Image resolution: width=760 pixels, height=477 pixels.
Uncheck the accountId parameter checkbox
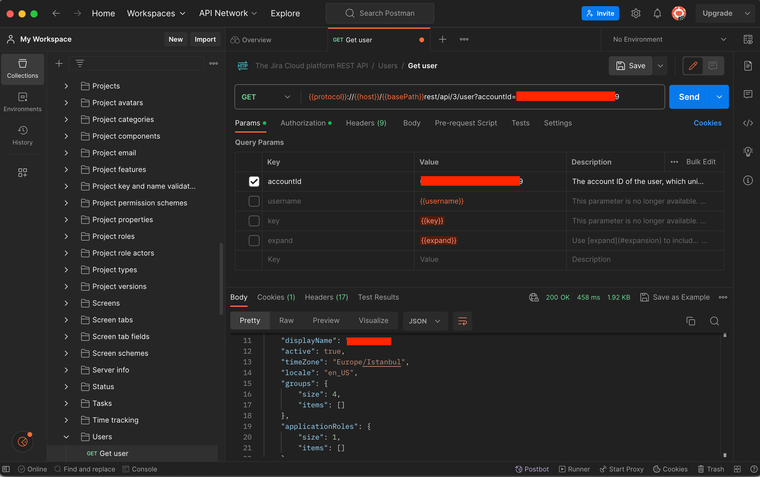254,182
